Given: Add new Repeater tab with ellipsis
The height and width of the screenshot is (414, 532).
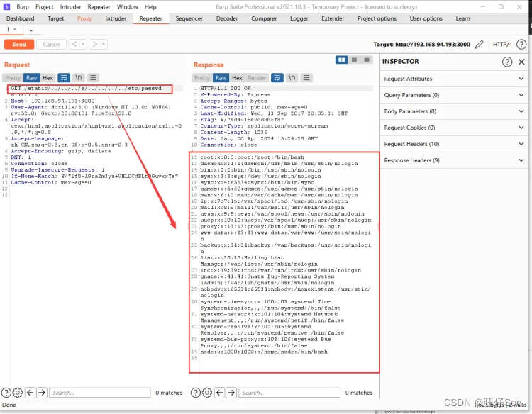Looking at the screenshot, I should coord(31,30).
